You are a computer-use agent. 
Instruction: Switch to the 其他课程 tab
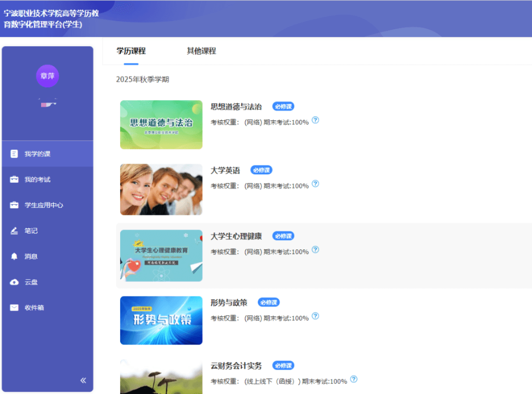[x=201, y=51]
